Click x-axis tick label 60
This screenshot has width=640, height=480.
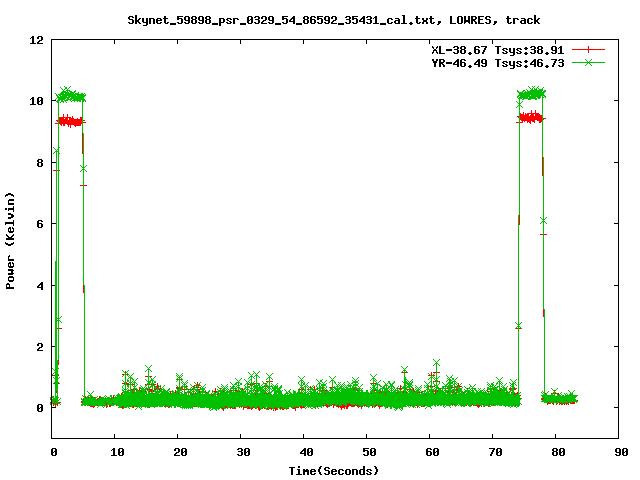click(432, 452)
